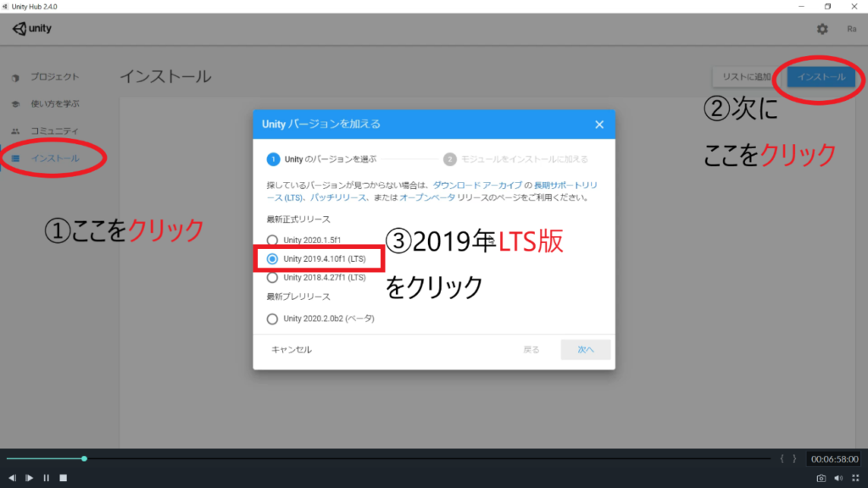Visit the オープンベータ link

tap(427, 197)
